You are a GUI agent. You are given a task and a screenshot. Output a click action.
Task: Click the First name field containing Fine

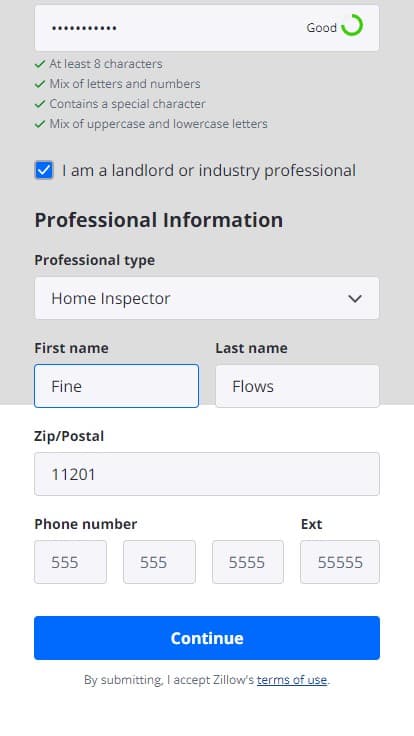[116, 386]
